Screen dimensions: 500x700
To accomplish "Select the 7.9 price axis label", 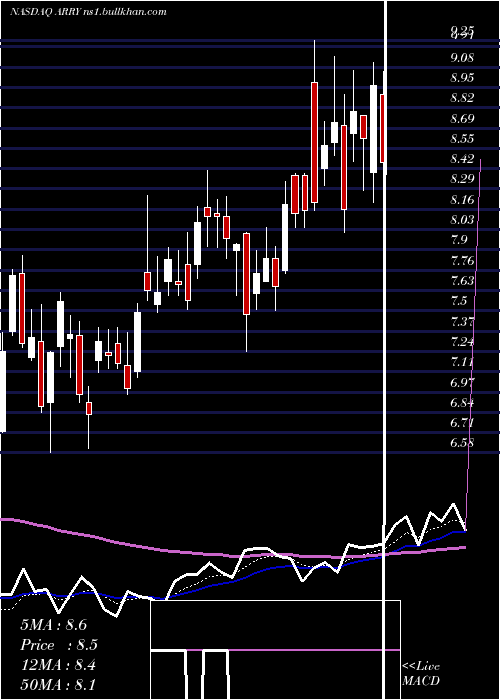I will coord(459,240).
